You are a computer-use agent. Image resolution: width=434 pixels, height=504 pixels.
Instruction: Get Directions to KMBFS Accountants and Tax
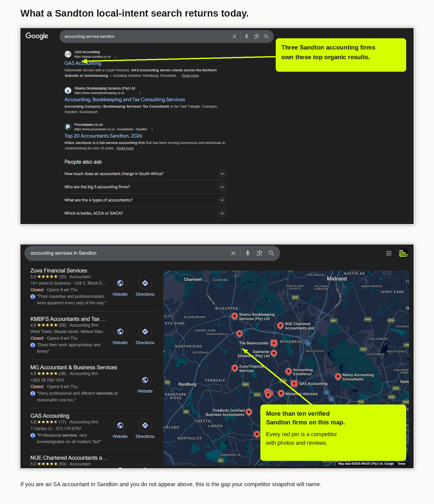coord(145,335)
